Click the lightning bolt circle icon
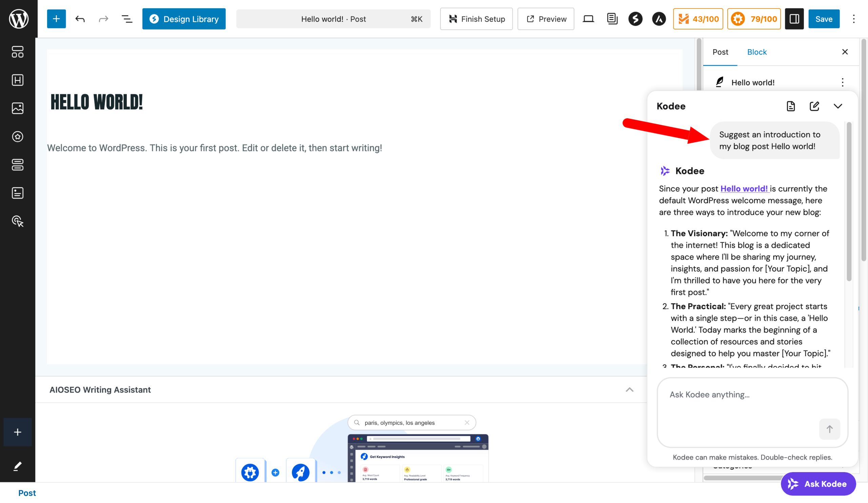 (635, 19)
